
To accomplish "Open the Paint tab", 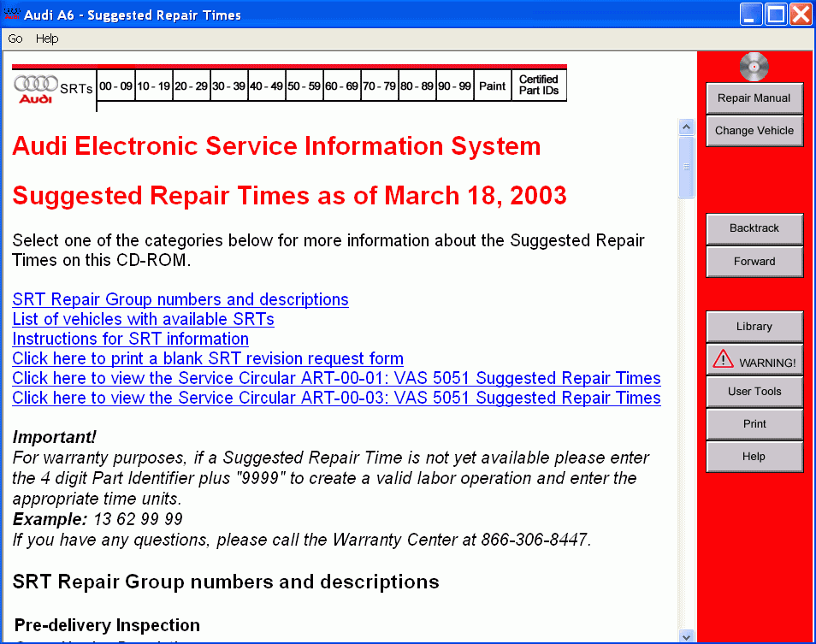I will point(493,86).
